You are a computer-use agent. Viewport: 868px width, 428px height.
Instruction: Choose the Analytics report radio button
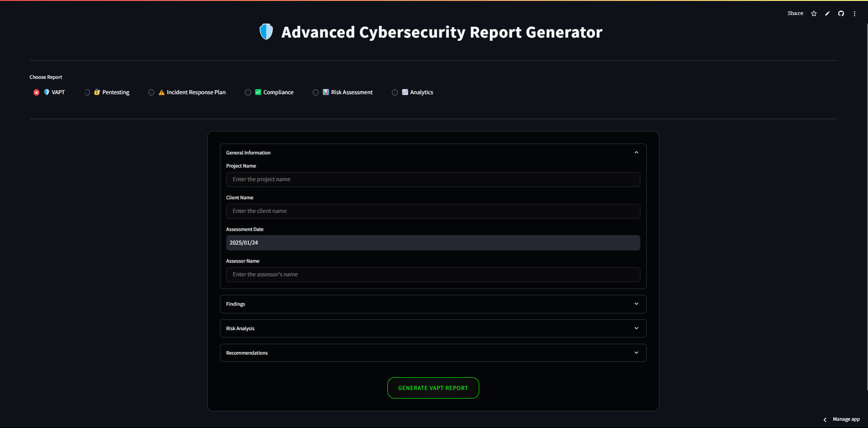pyautogui.click(x=395, y=92)
